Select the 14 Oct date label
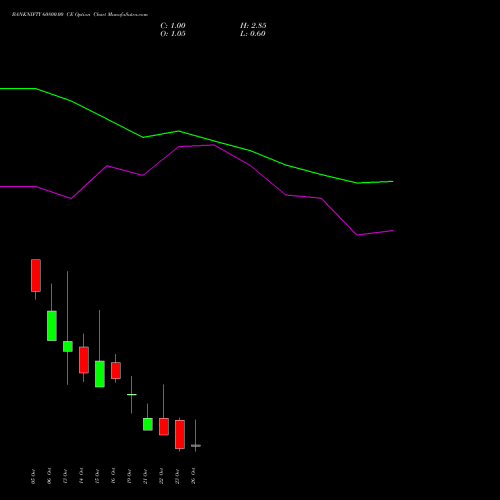The height and width of the screenshot is (500, 500). coord(81,476)
